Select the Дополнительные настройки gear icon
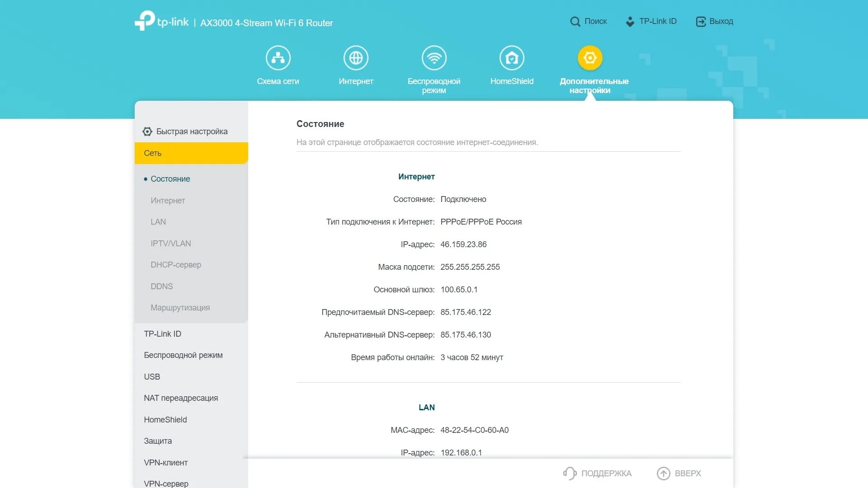 coord(590,58)
